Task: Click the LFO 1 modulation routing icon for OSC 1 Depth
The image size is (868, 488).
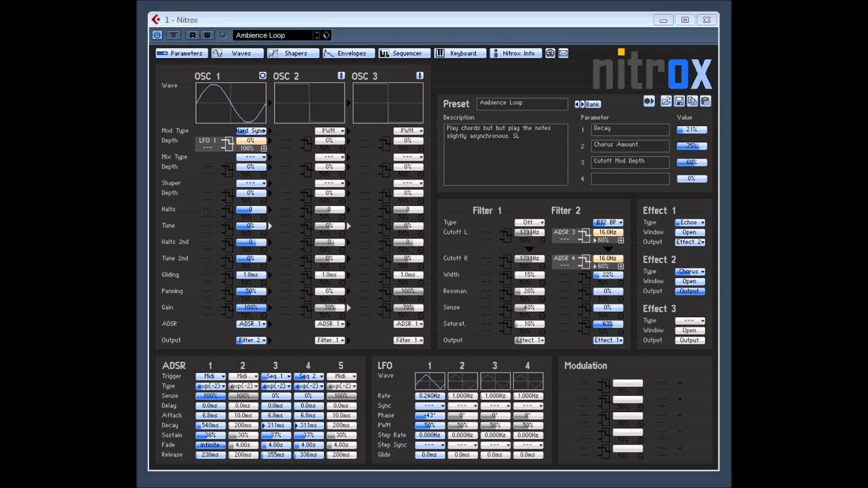Action: click(226, 144)
